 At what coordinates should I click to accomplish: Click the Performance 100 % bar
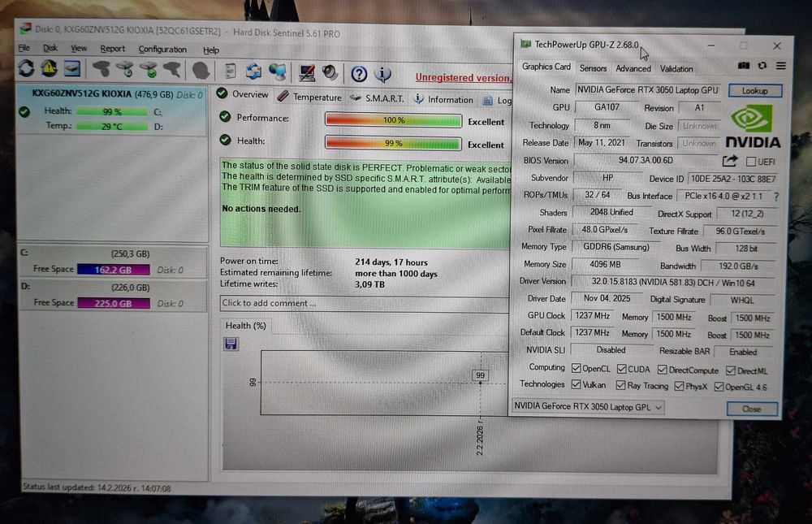[x=393, y=120]
